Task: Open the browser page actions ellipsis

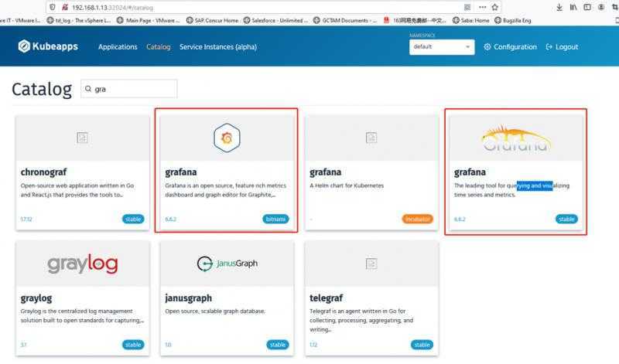Action: pyautogui.click(x=482, y=7)
